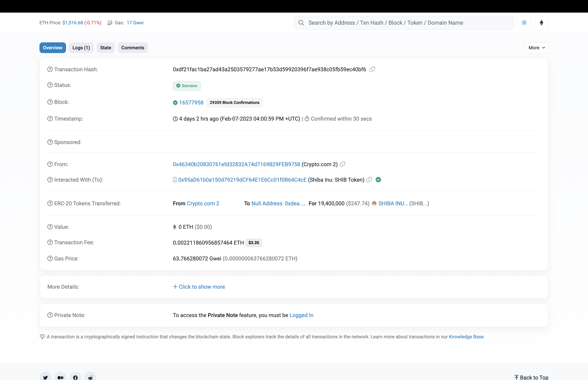This screenshot has width=588, height=380.
Task: Click the Null Address: 0xdea link
Action: click(278, 204)
